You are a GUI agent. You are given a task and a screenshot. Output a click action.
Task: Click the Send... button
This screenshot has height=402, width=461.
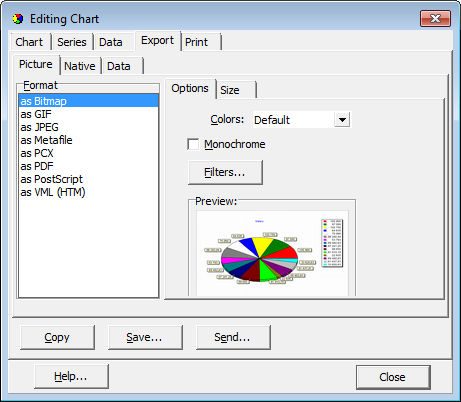(233, 337)
